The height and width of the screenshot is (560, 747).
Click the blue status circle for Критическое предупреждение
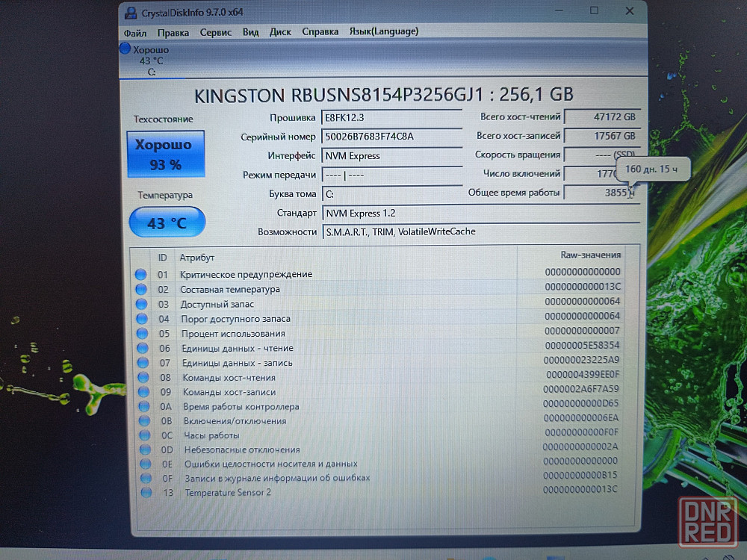click(x=140, y=275)
